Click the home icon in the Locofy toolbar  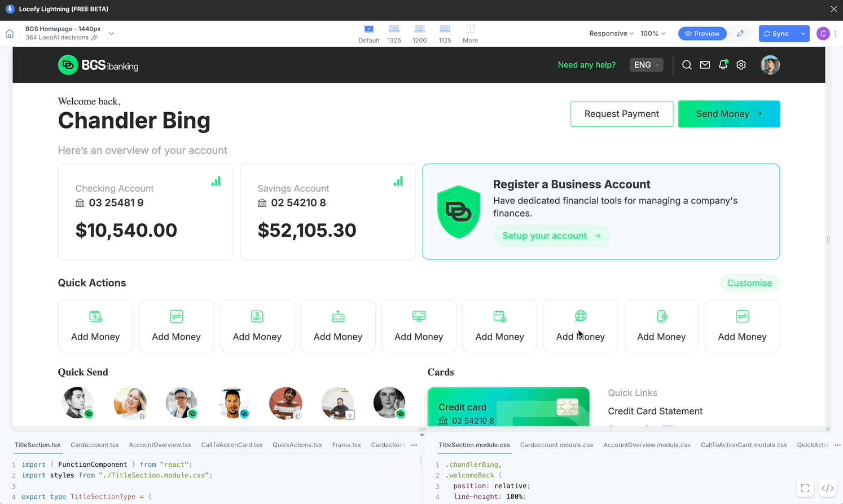coord(10,34)
